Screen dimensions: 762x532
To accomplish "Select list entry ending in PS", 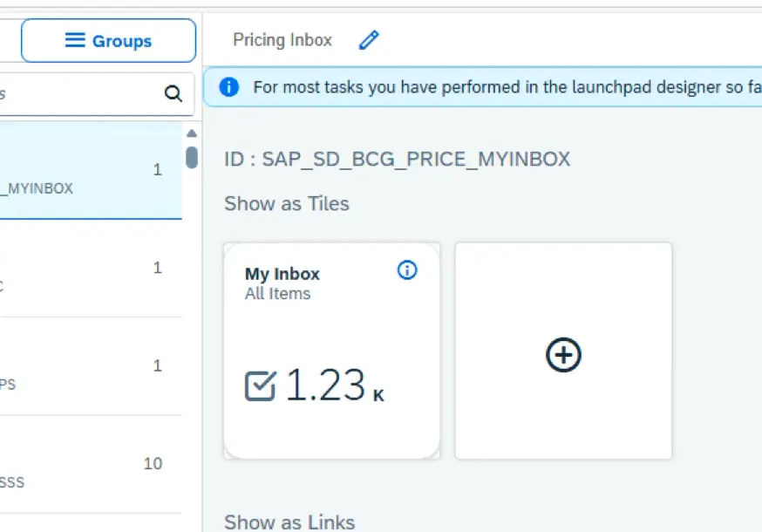I will (87, 366).
